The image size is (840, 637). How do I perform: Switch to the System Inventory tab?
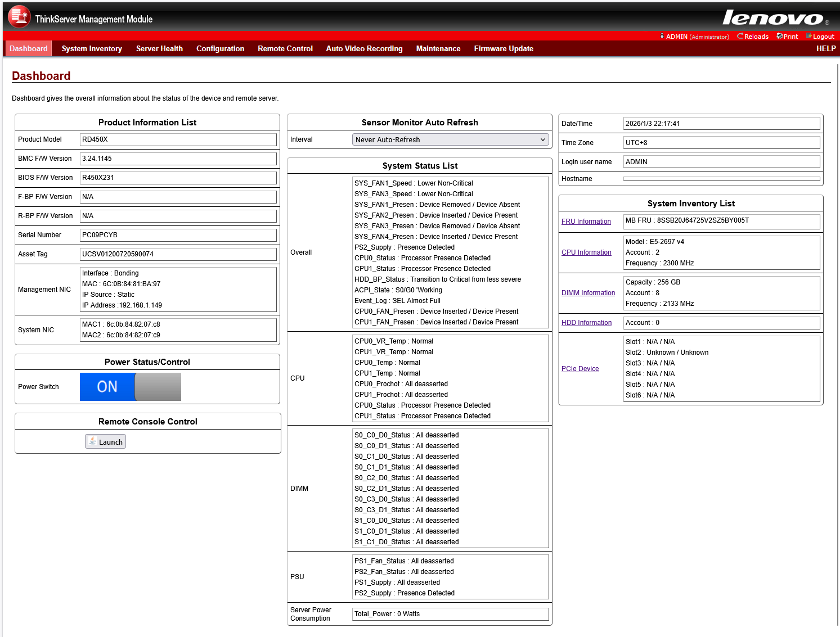(91, 48)
